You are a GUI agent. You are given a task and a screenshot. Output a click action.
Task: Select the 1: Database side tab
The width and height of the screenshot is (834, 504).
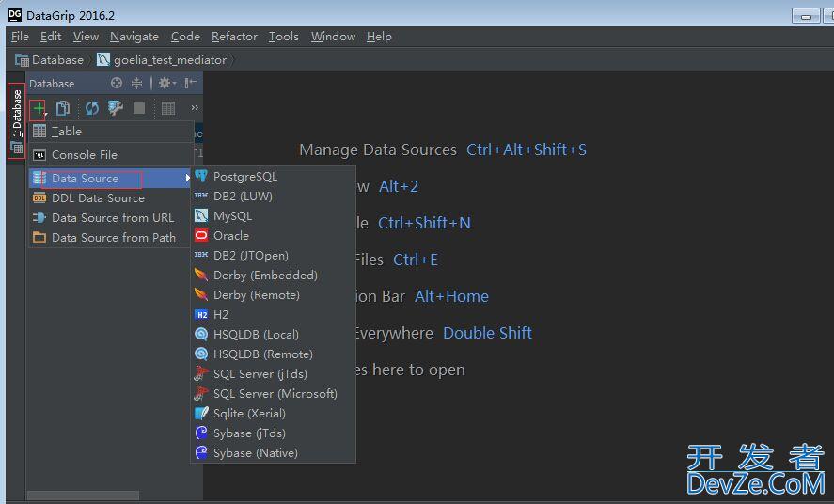[x=17, y=120]
